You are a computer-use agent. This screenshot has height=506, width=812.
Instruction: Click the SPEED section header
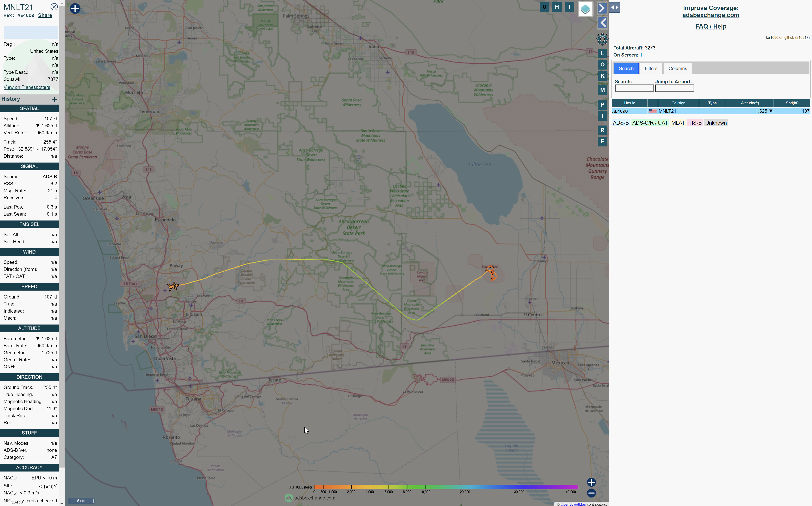tap(29, 287)
